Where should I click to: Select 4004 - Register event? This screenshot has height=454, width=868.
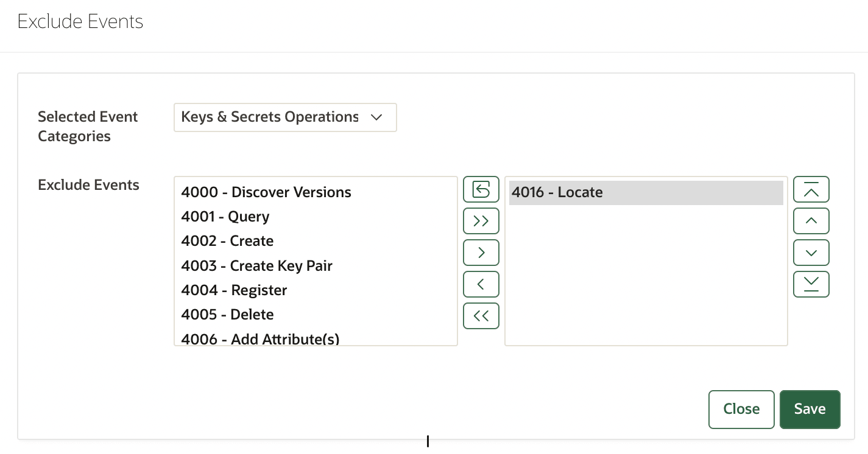[x=234, y=290]
